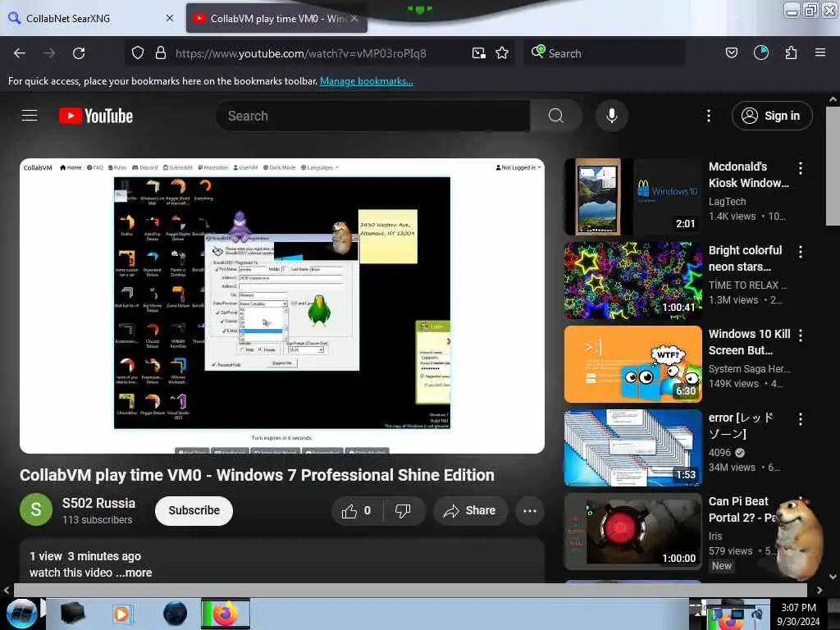
Task: Launch Firefox from the taskbar
Action: (x=226, y=614)
